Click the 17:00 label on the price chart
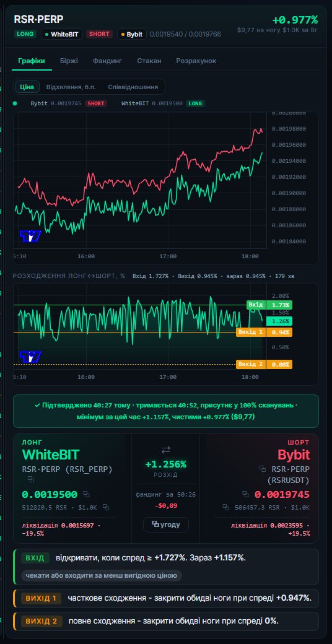332x644 pixels. 168,256
